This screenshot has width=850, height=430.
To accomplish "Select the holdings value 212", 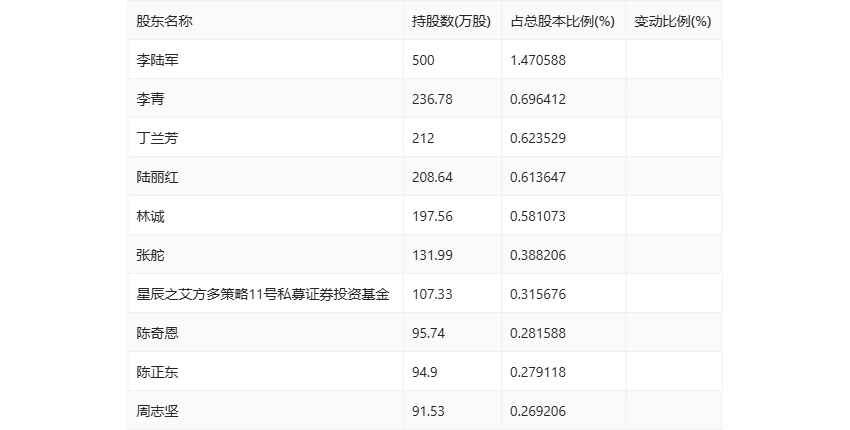I will coord(423,138).
